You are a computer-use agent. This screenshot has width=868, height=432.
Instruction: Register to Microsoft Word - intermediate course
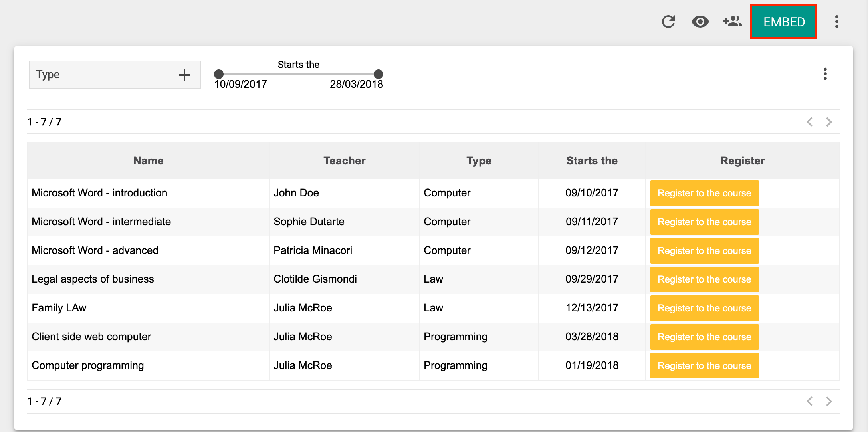(704, 222)
